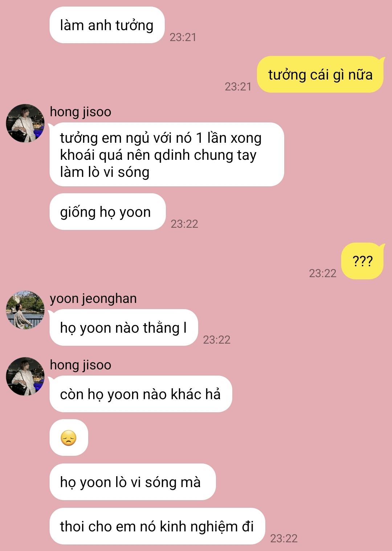
Task: Select the sad face emoji message
Action: coord(69,438)
